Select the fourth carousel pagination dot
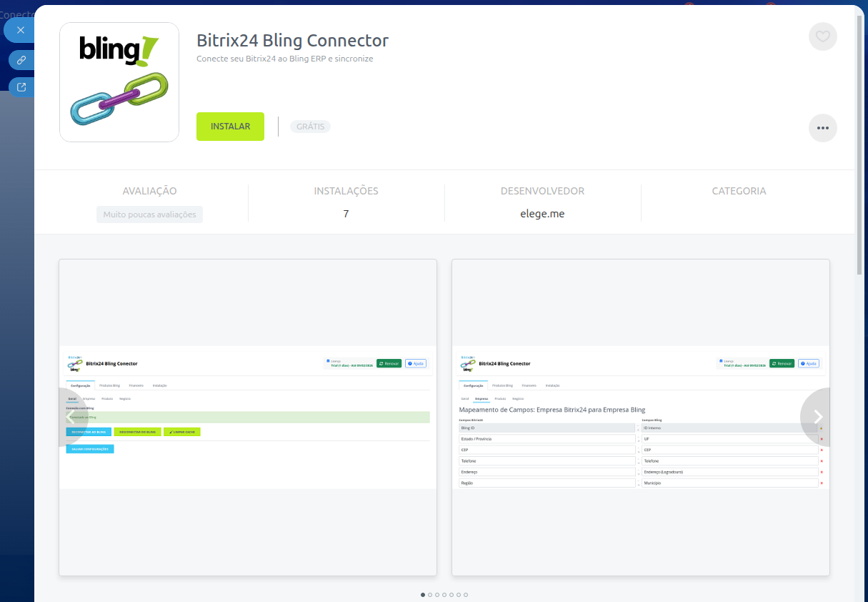Viewport: 868px width, 602px height. (x=444, y=595)
